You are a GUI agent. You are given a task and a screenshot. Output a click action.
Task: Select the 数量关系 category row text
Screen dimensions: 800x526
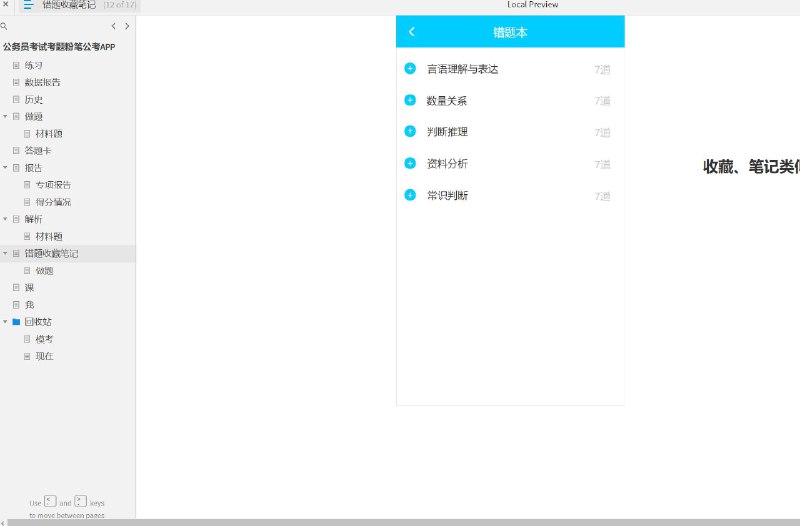coord(446,101)
